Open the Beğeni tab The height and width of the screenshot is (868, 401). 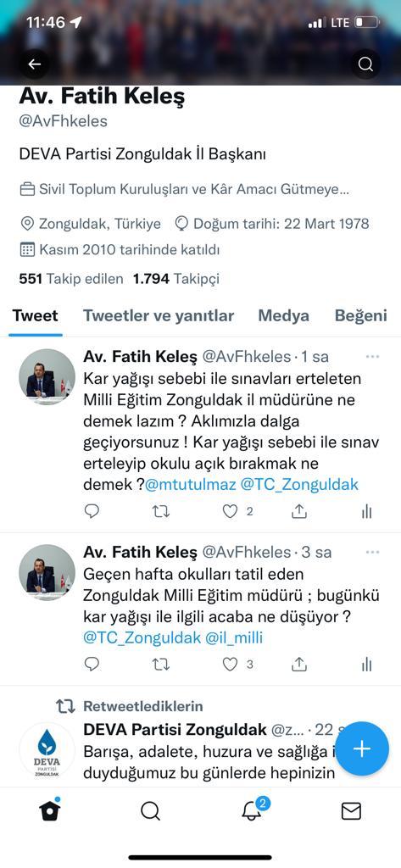tap(360, 315)
